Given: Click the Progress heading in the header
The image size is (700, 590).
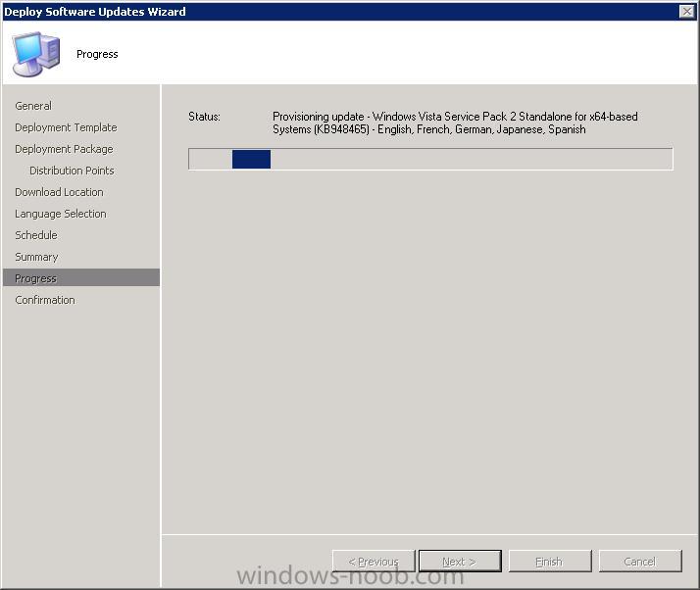Looking at the screenshot, I should point(97,54).
